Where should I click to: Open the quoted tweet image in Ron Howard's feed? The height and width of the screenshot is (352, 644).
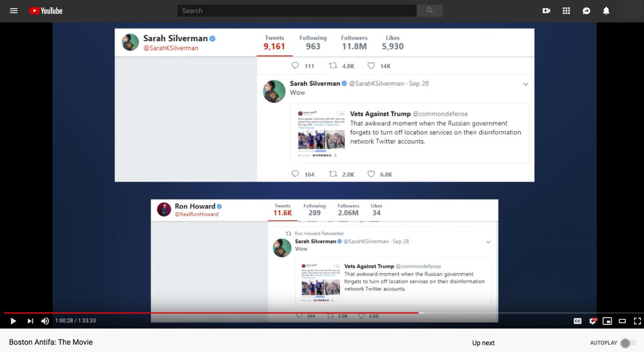pyautogui.click(x=320, y=282)
